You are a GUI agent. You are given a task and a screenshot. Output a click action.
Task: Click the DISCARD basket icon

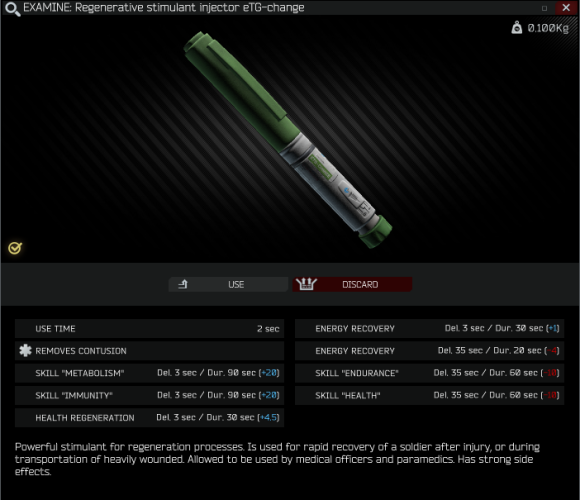[x=306, y=284]
